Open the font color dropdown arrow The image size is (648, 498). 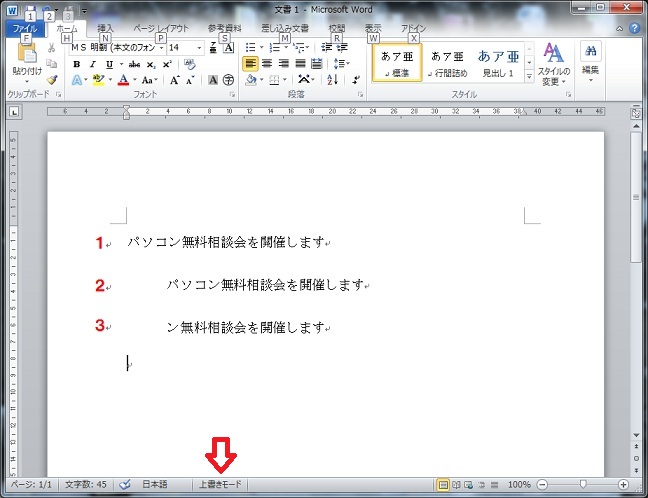click(x=135, y=80)
